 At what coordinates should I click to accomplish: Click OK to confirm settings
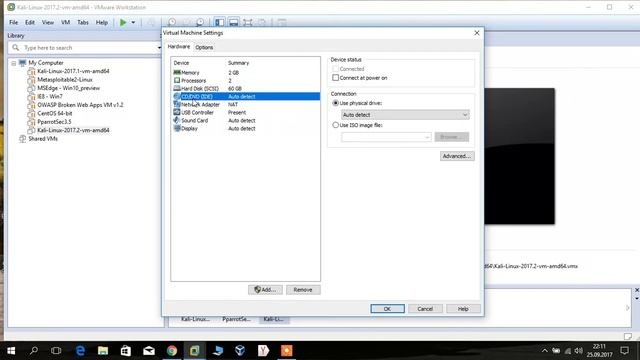387,309
